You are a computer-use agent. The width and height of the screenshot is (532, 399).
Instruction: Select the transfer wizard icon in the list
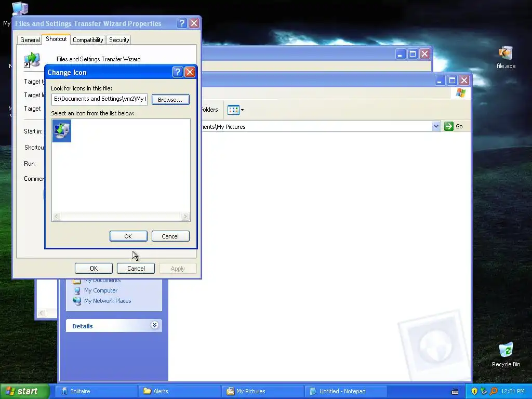pos(62,130)
